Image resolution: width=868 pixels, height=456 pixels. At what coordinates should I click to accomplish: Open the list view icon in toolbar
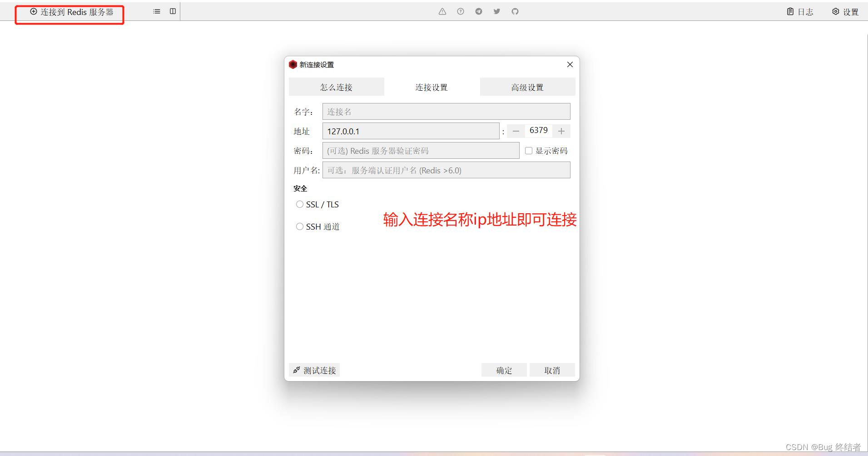point(157,11)
